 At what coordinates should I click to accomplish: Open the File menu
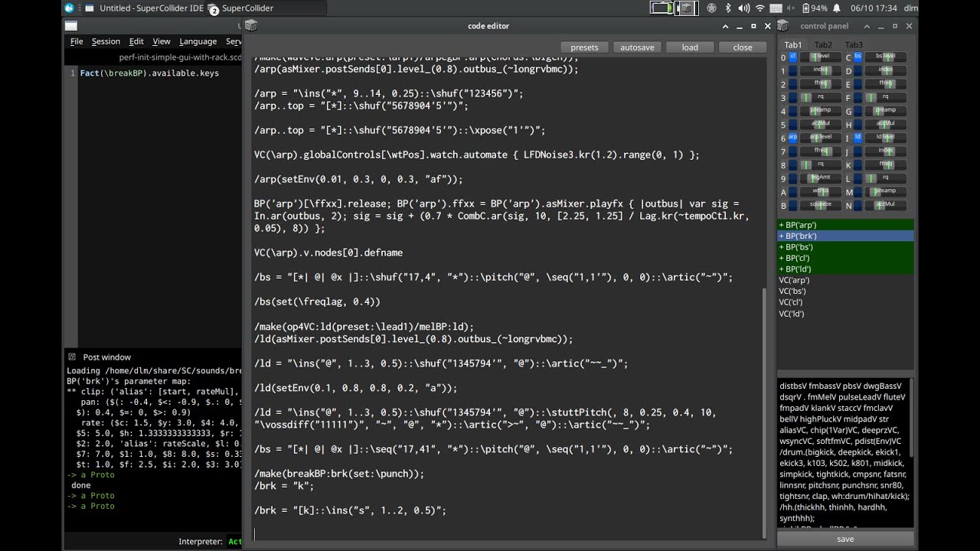pyautogui.click(x=77, y=41)
